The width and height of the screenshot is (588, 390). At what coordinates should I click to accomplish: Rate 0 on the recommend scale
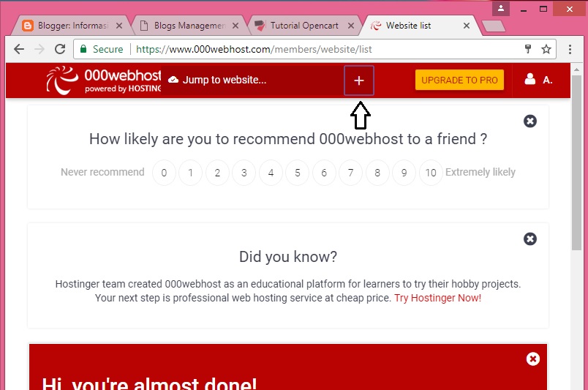click(164, 173)
